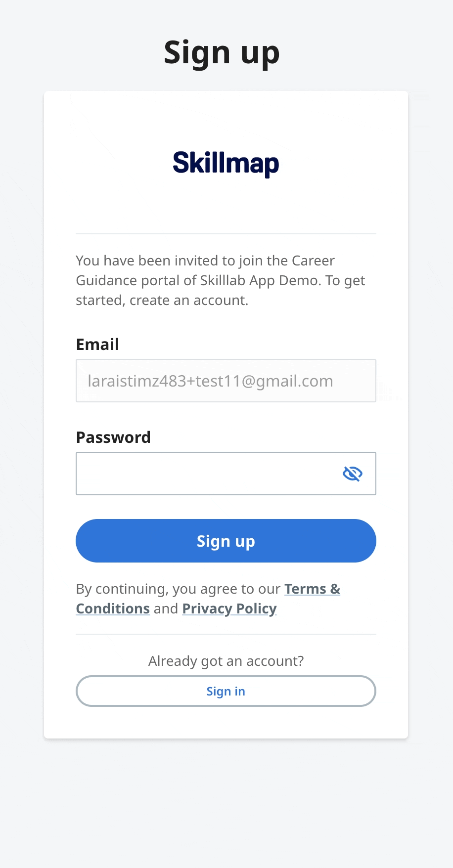Click the Password field label
Viewport: 453px width, 868px height.
point(113,437)
